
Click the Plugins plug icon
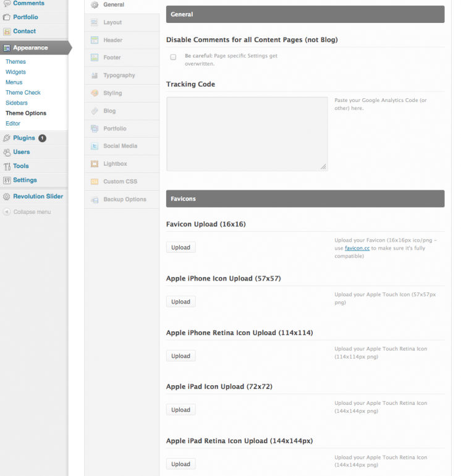[x=7, y=138]
